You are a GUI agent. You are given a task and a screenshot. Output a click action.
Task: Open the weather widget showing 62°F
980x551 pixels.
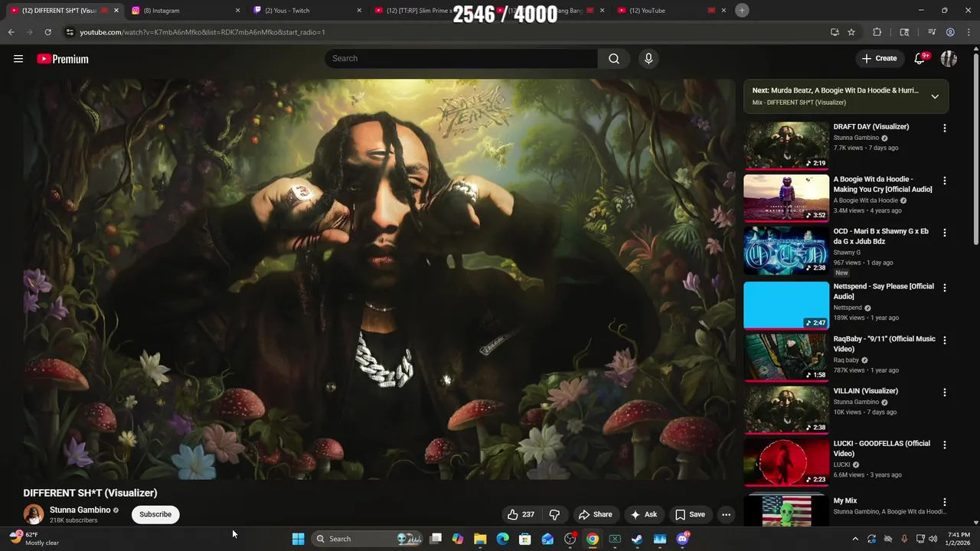(x=34, y=539)
